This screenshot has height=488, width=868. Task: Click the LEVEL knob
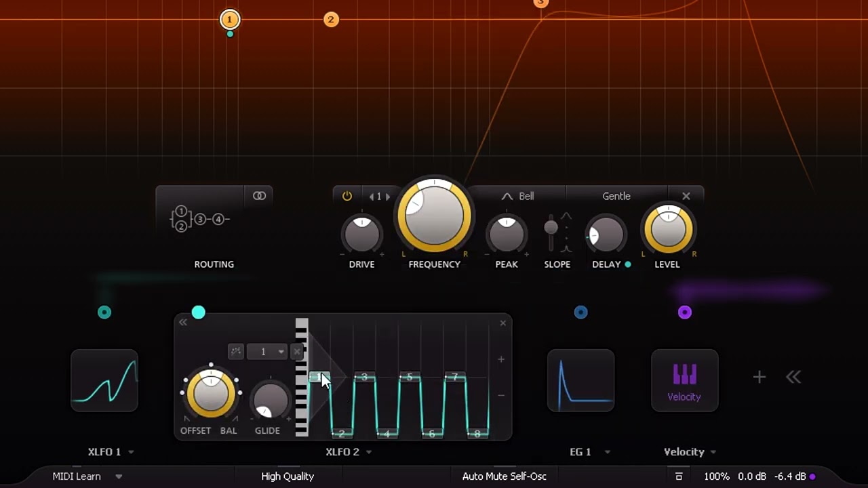click(668, 229)
